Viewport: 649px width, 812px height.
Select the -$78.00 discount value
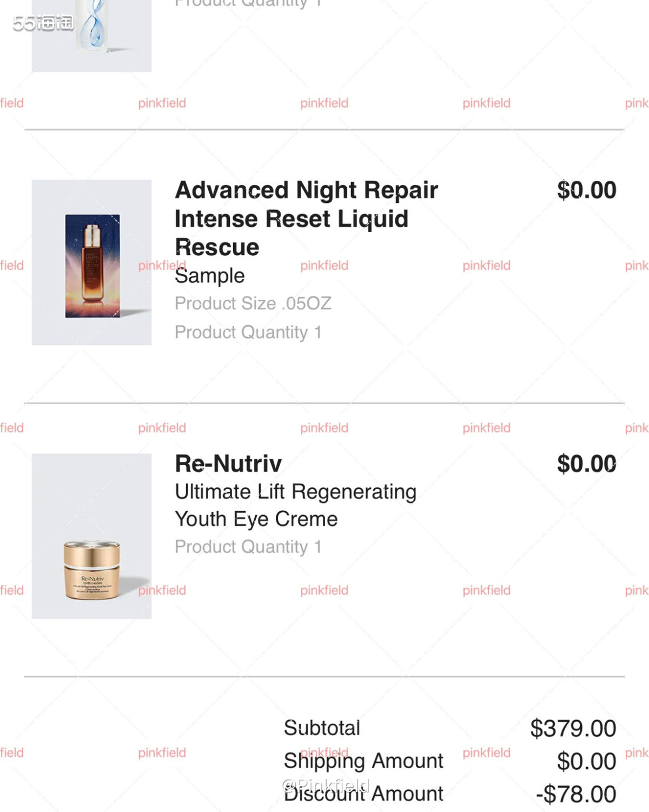(576, 795)
